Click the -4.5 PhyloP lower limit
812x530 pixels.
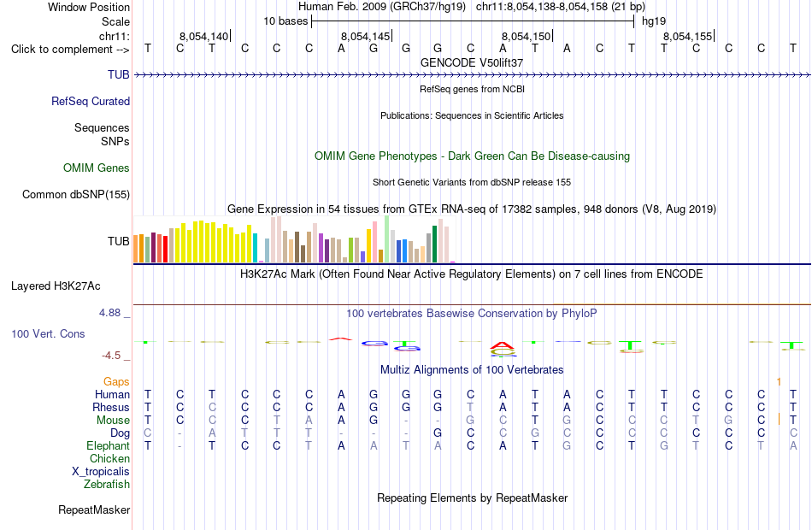point(111,356)
